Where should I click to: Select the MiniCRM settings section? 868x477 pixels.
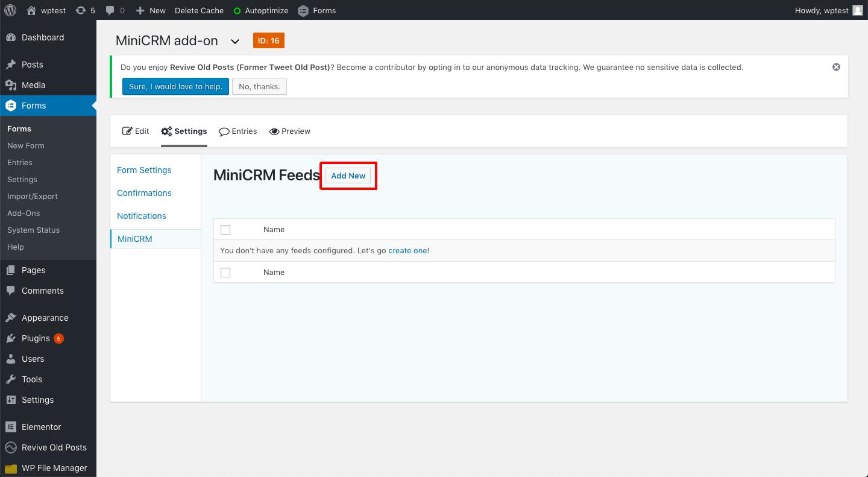tap(135, 239)
